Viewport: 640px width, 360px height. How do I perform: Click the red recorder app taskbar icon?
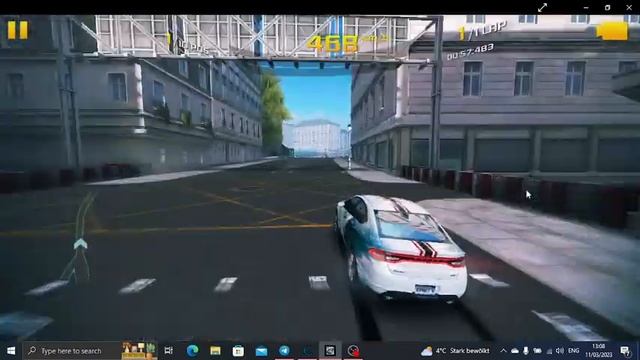point(353,351)
